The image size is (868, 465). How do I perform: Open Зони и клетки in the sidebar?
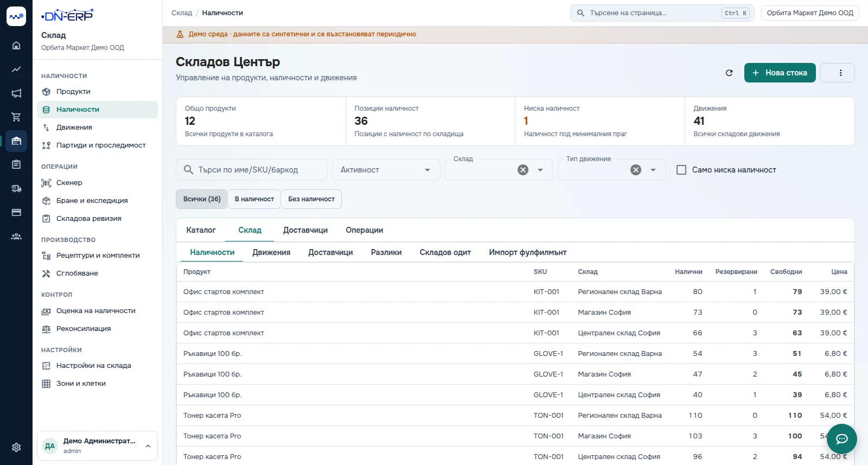(x=98, y=384)
